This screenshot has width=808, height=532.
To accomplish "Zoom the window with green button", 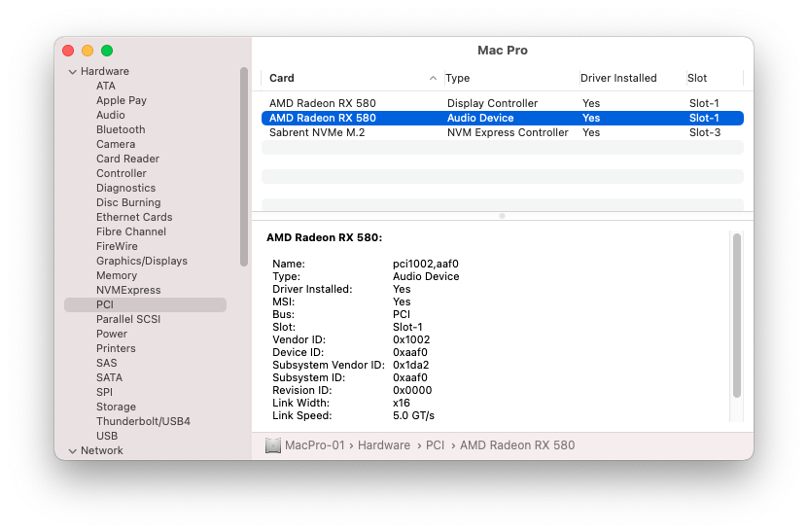I will [107, 51].
